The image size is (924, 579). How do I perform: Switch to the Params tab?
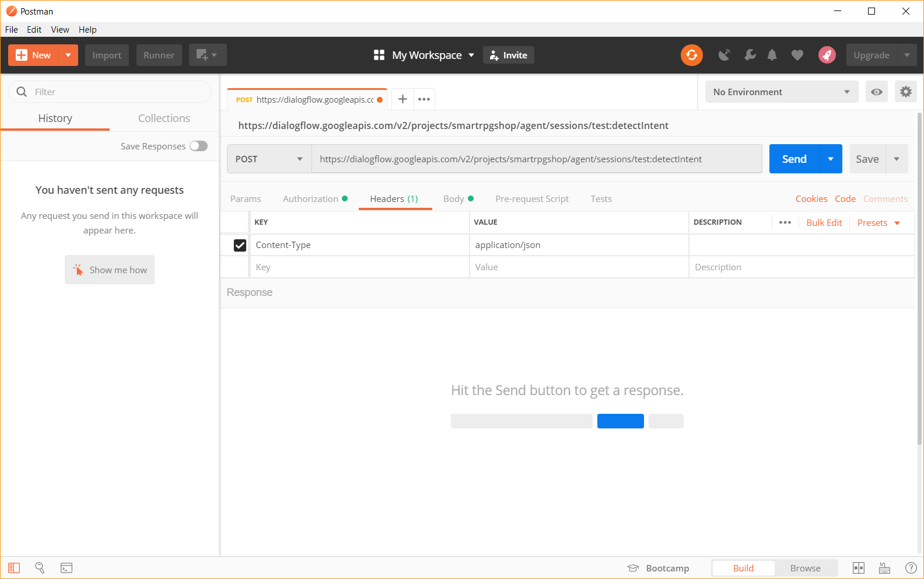point(246,198)
